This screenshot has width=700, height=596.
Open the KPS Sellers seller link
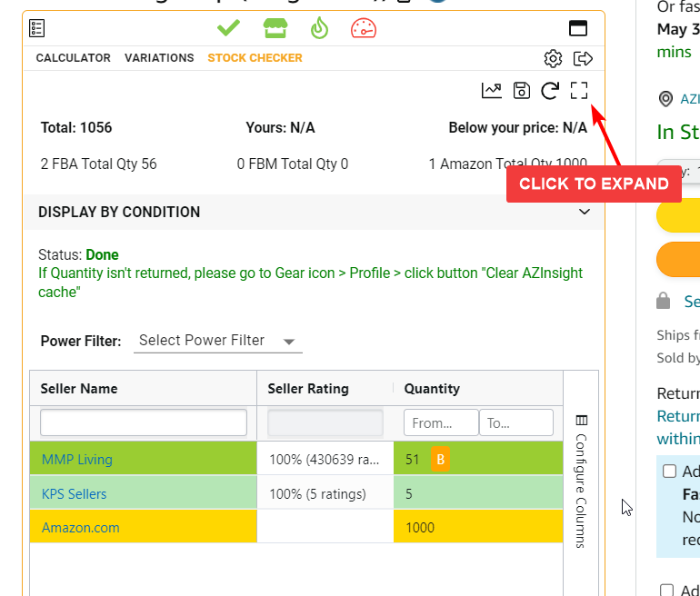click(x=75, y=494)
